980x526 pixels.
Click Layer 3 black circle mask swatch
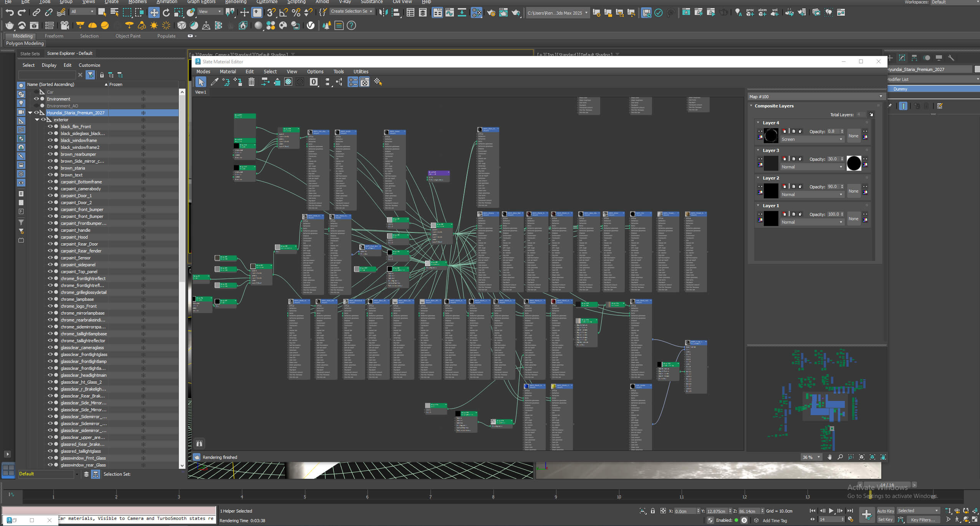click(854, 163)
